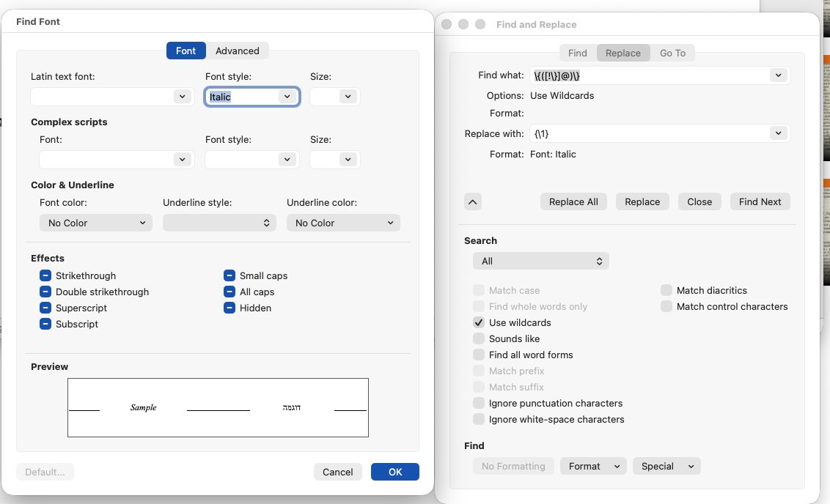Image resolution: width=830 pixels, height=504 pixels.
Task: Click the Cancel button in Find Font
Action: tap(338, 472)
